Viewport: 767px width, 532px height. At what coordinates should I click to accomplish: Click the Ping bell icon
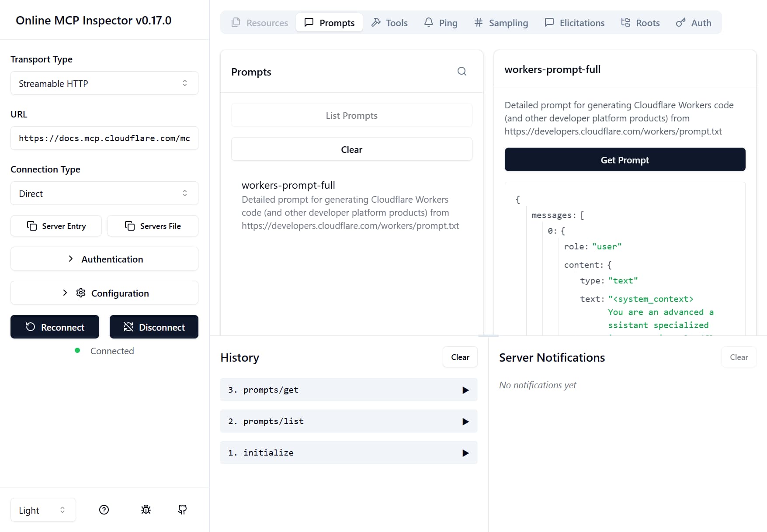pyautogui.click(x=429, y=22)
